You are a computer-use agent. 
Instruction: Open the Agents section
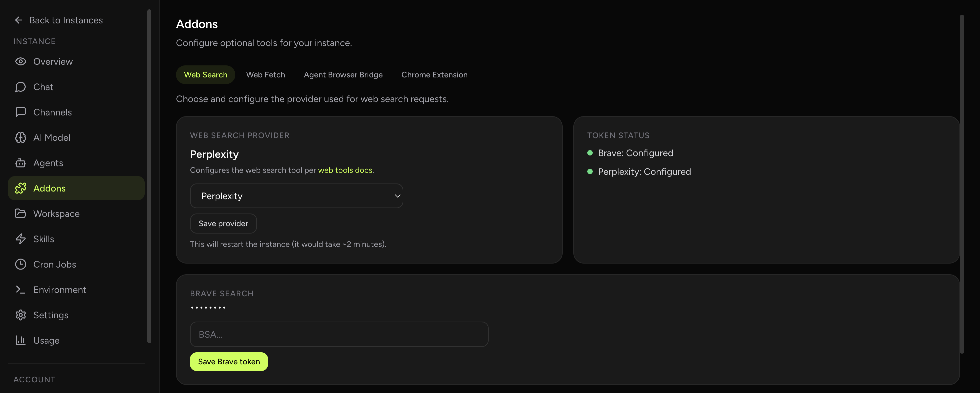point(48,162)
